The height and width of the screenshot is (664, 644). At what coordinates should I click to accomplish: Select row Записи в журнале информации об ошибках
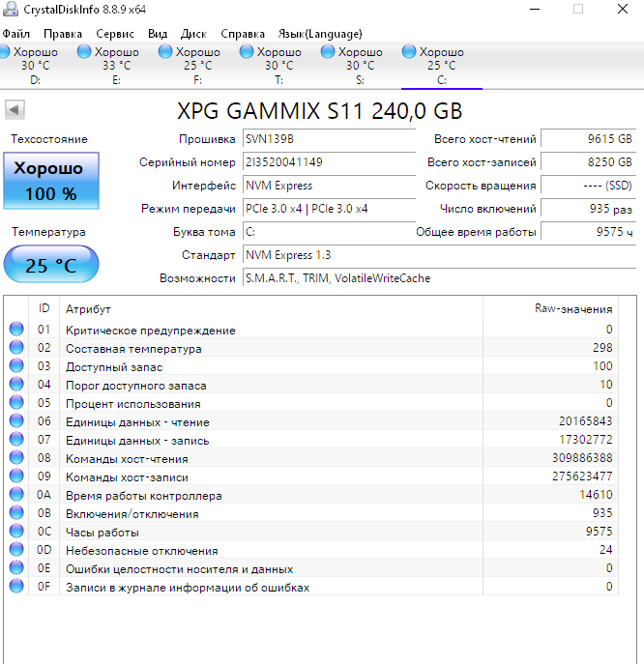click(x=311, y=587)
